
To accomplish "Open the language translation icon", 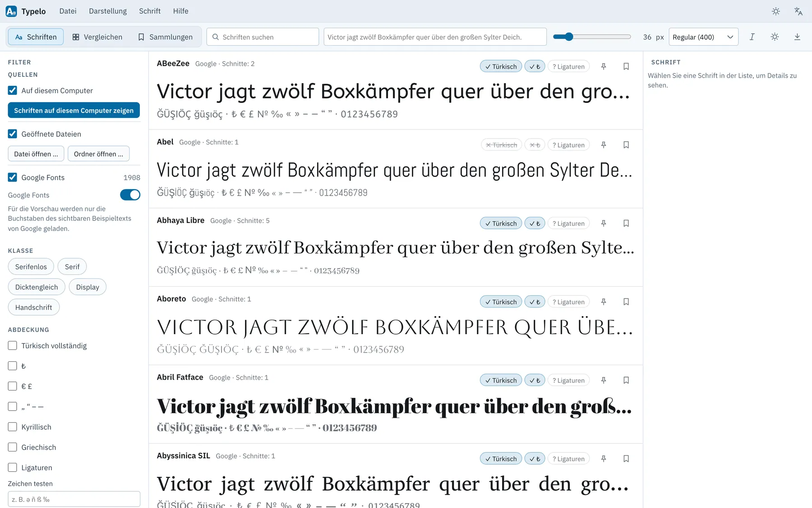I will click(x=798, y=11).
